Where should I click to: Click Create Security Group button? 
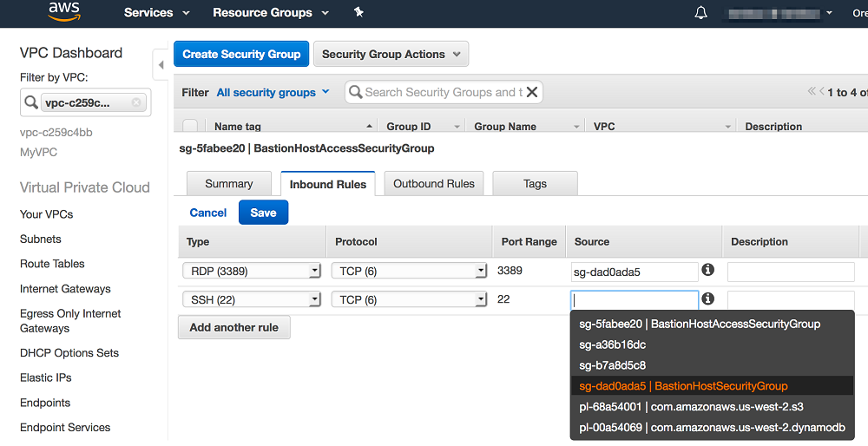[241, 54]
